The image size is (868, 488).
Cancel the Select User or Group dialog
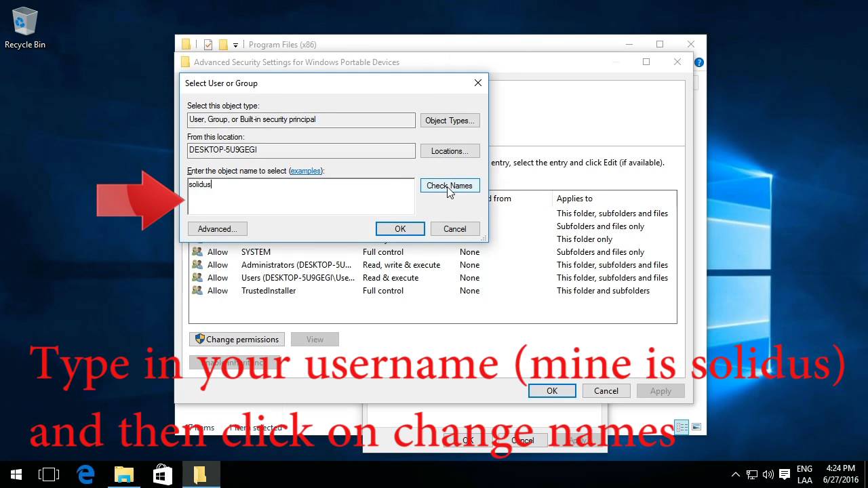[455, 229]
